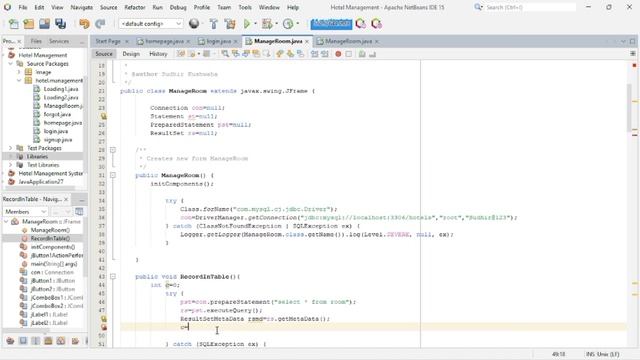Click the error lightbulb icon at line 49
Screen dimensions: 640x360
(x=104, y=327)
